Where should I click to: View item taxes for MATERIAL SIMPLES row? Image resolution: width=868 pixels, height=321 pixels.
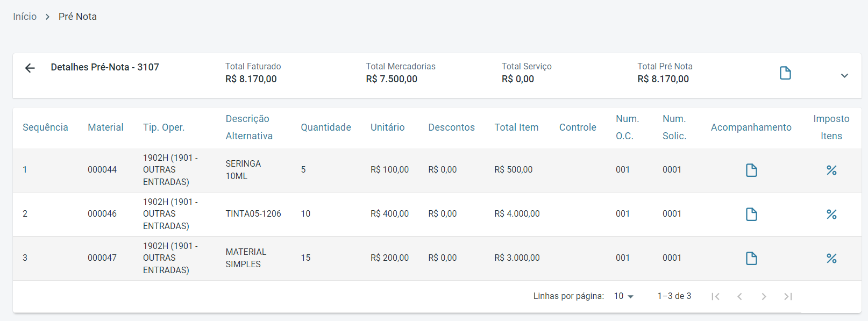831,259
